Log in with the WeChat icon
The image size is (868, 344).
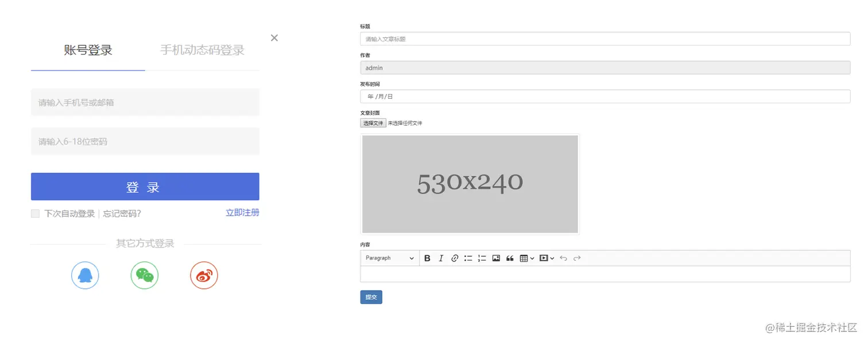pos(145,276)
